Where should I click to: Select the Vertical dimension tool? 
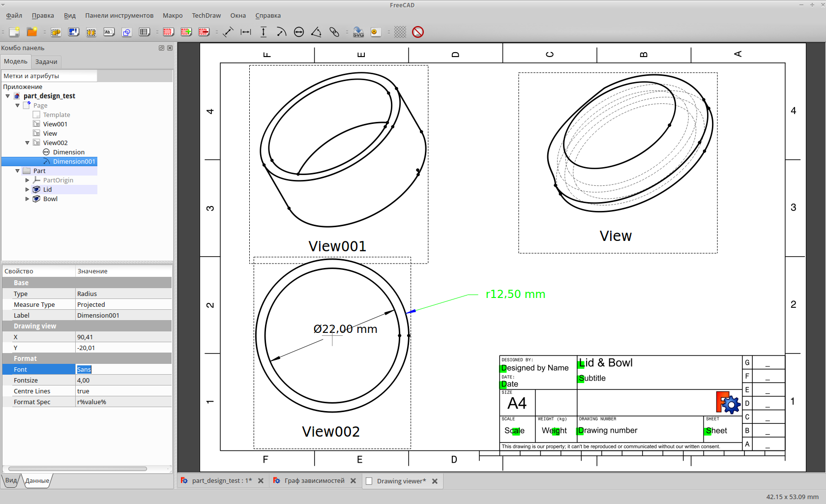tap(264, 31)
